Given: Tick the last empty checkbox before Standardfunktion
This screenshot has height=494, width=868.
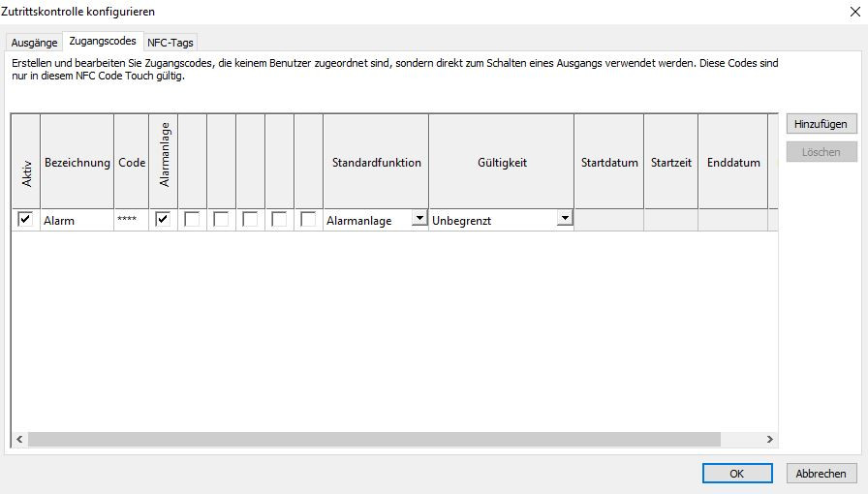Looking at the screenshot, I should 308,219.
